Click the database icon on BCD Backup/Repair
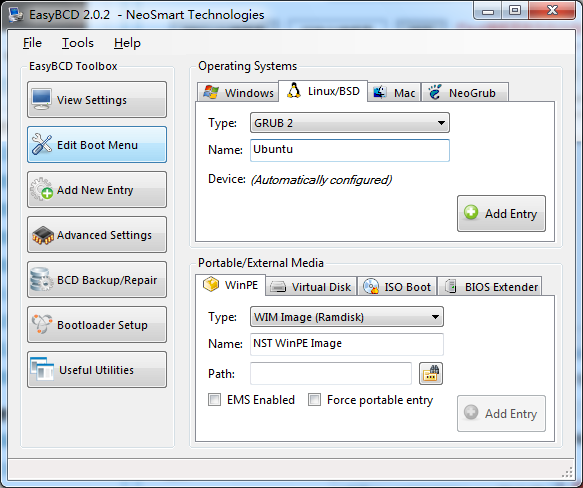 pyautogui.click(x=41, y=279)
